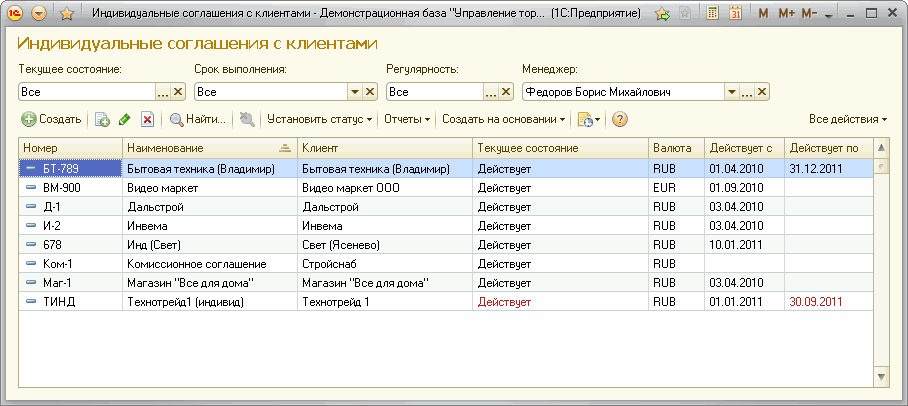Clear the Менеджер filter with X button

[x=762, y=92]
